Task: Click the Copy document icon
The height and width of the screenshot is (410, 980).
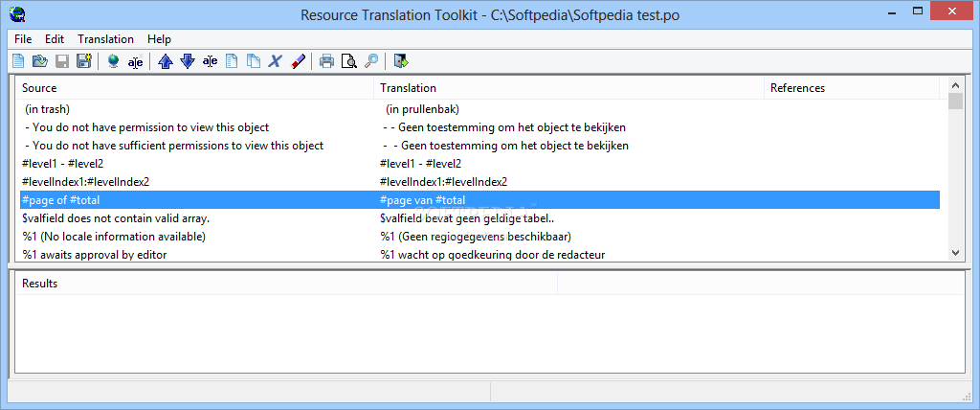Action: point(232,61)
